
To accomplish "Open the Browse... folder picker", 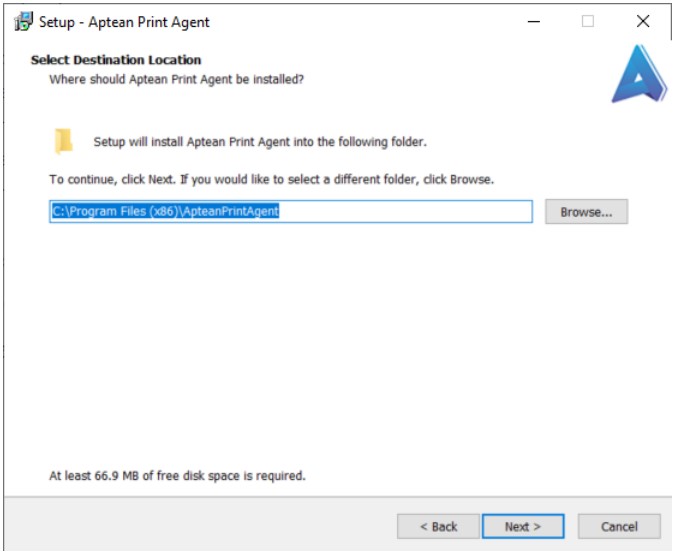I will pos(586,212).
